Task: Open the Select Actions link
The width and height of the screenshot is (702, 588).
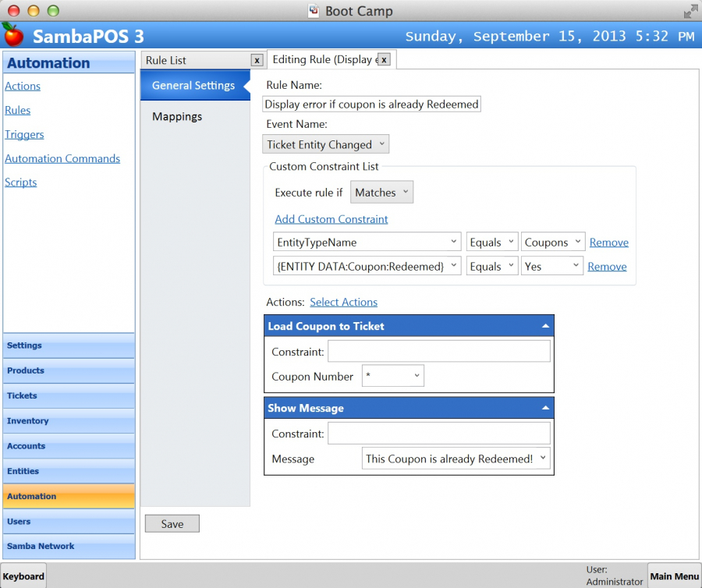Action: click(343, 302)
